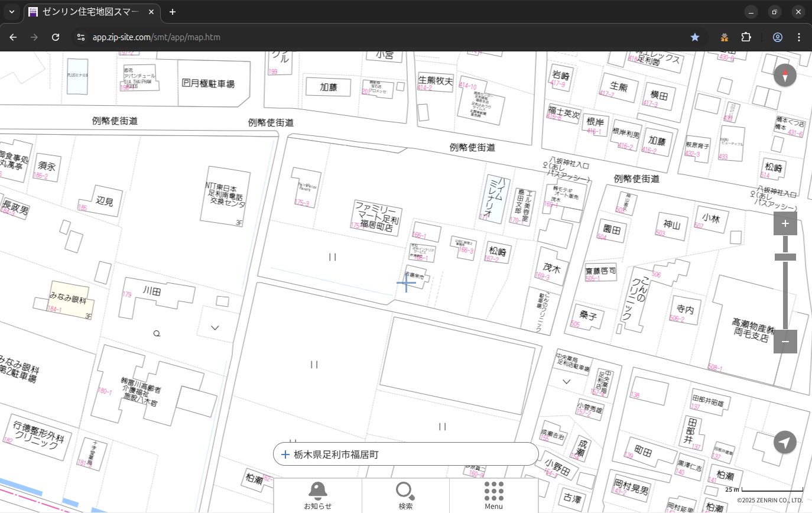Click the map zoom slider handle
The height and width of the screenshot is (513, 812).
point(785,257)
